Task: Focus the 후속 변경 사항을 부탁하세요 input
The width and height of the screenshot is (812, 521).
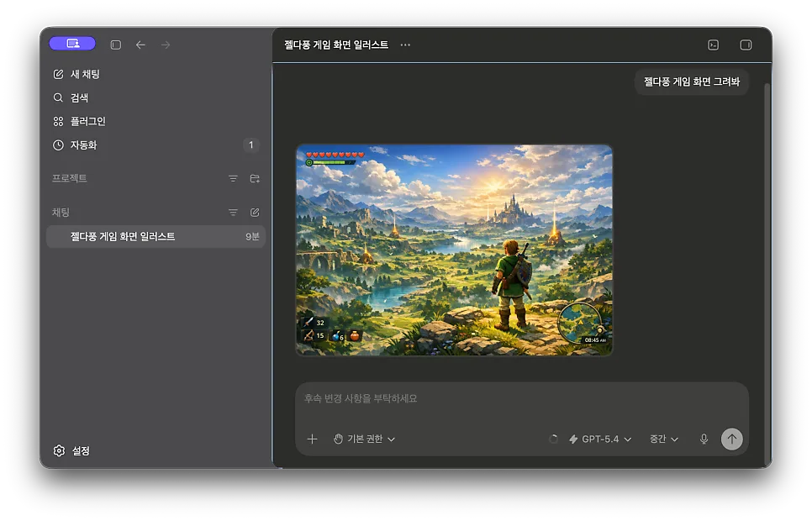Action: (521, 399)
